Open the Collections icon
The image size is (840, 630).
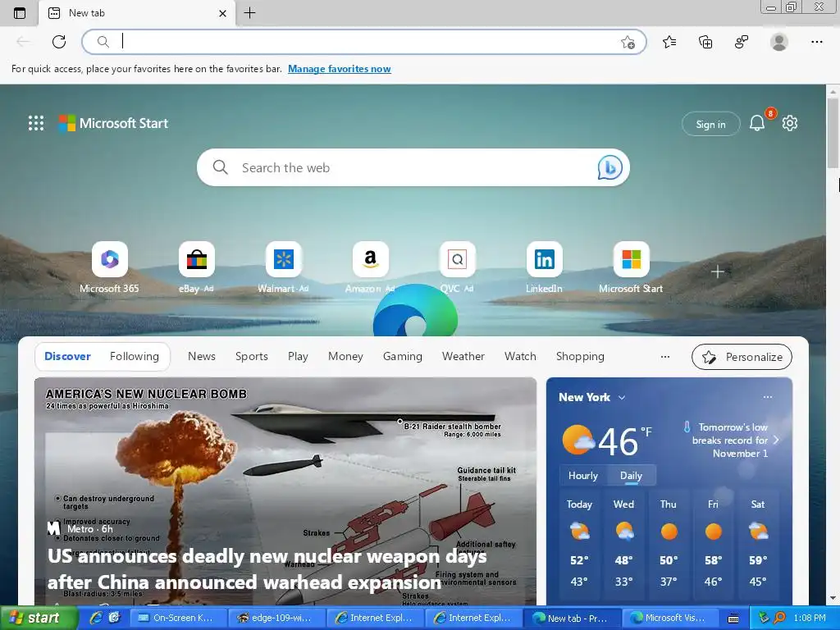pos(705,42)
